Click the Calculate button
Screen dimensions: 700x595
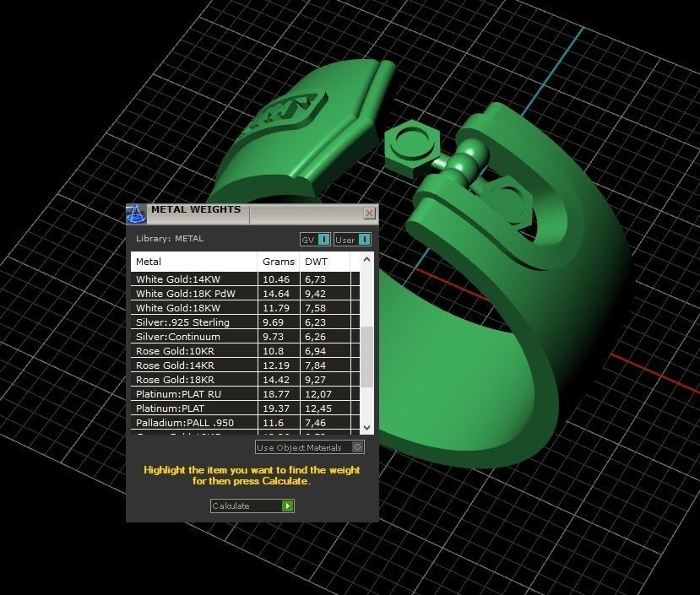[x=252, y=506]
